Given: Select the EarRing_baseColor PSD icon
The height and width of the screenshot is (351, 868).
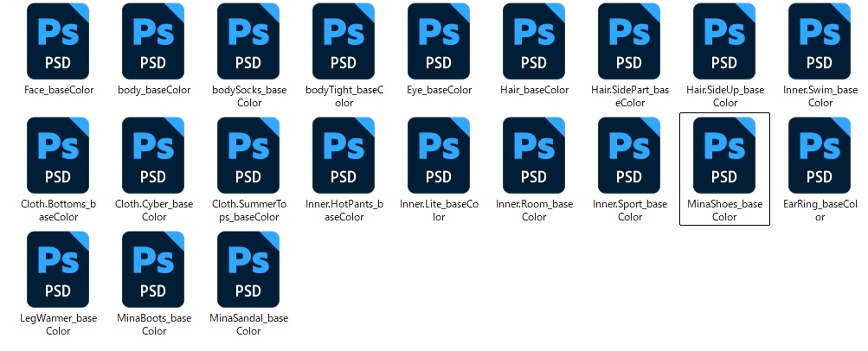Looking at the screenshot, I should (x=820, y=156).
